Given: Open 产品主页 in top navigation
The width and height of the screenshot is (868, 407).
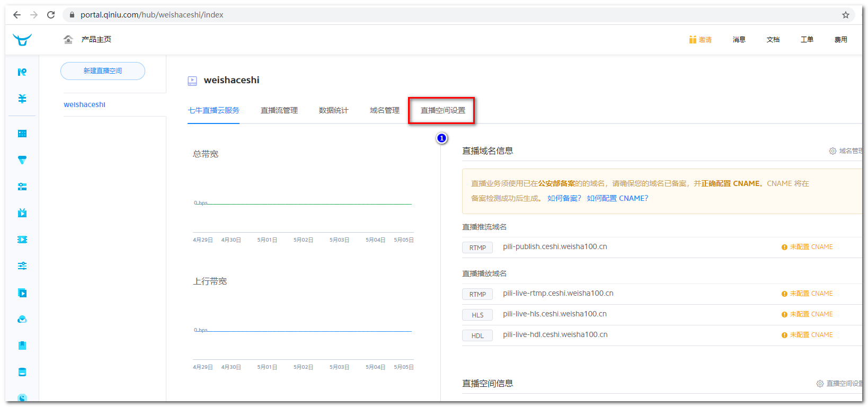Looking at the screenshot, I should click(x=96, y=39).
